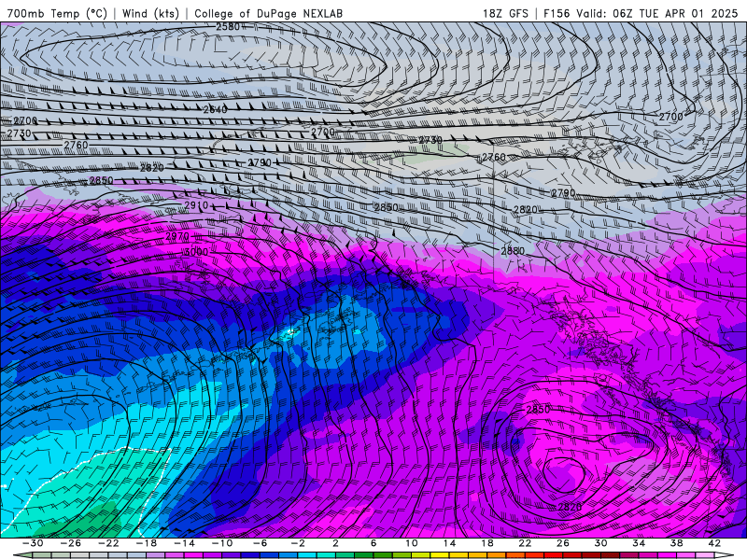
Task: Click 'College of DuPage NEXLAB' header text
Action: (268, 13)
